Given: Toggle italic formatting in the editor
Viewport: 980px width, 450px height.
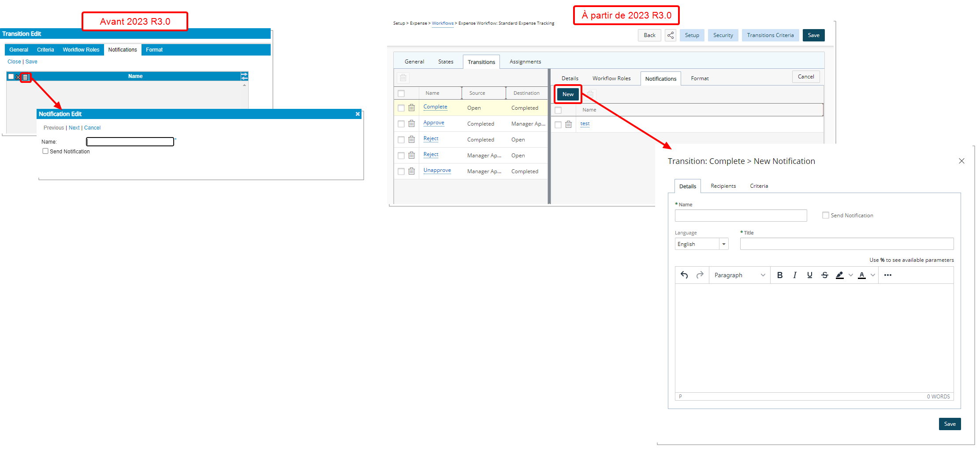Looking at the screenshot, I should click(795, 275).
